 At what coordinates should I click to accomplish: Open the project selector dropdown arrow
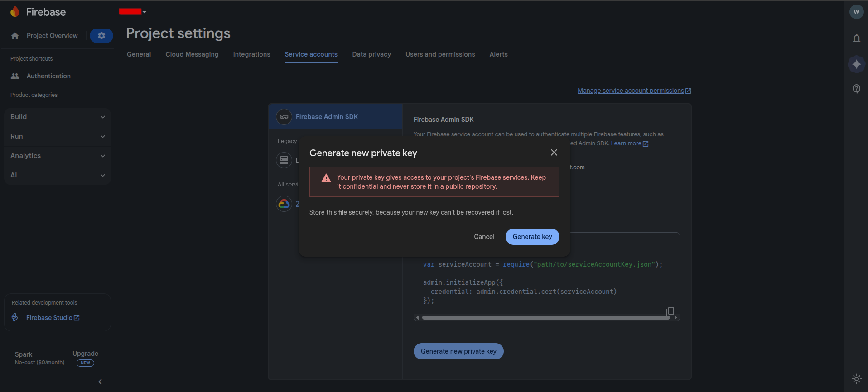tap(145, 12)
